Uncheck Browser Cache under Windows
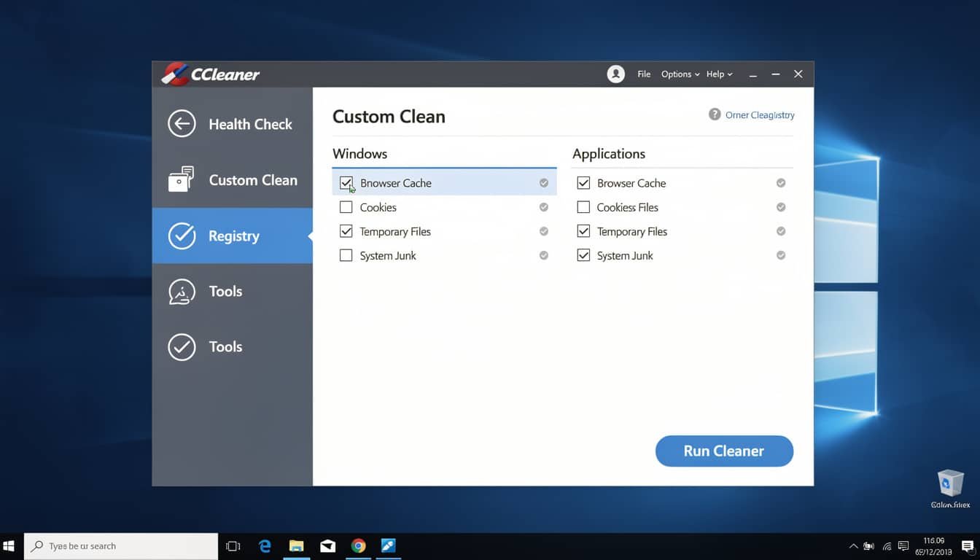 [x=346, y=183]
